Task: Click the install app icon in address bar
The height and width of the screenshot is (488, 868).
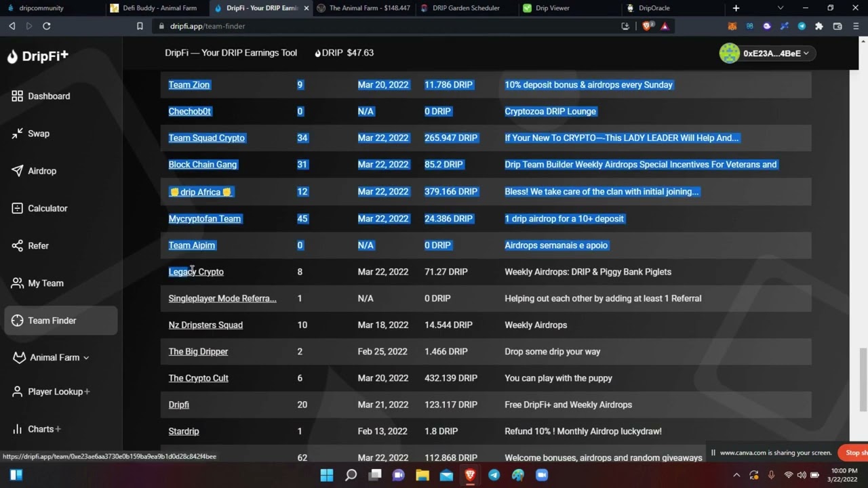Action: pyautogui.click(x=625, y=26)
